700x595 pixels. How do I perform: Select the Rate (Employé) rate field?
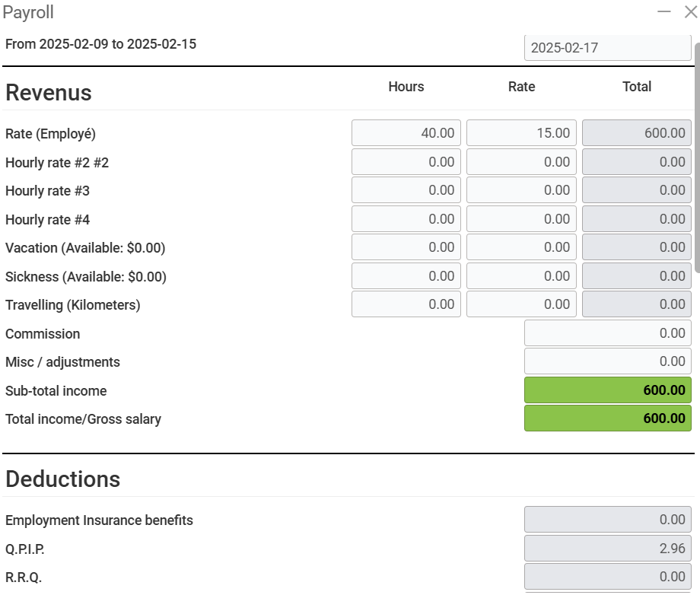point(521,133)
